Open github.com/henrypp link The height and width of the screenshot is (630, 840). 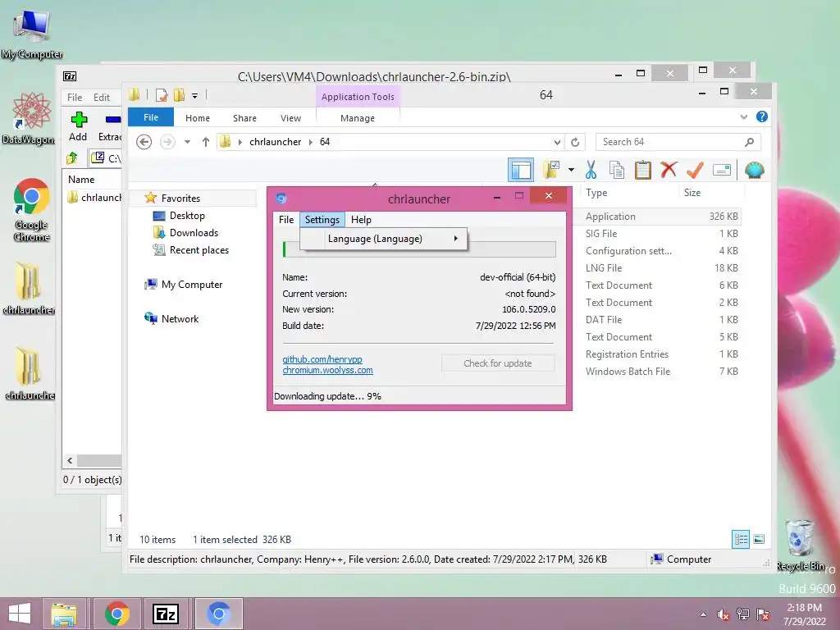pos(322,359)
